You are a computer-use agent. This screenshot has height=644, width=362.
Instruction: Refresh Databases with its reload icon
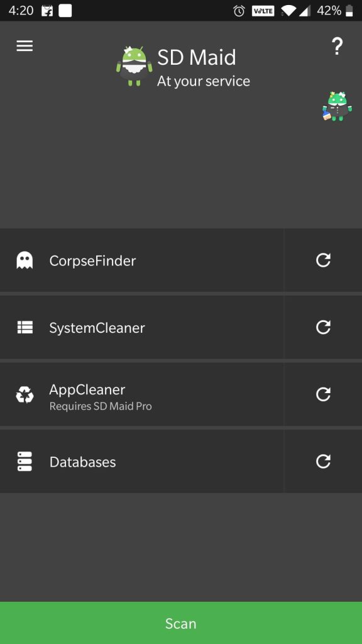click(x=323, y=462)
